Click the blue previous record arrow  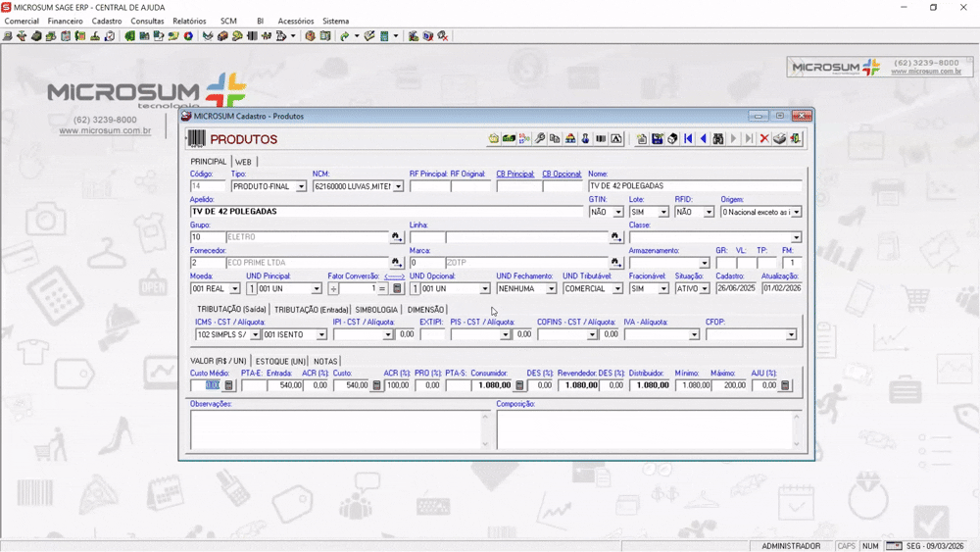point(703,139)
